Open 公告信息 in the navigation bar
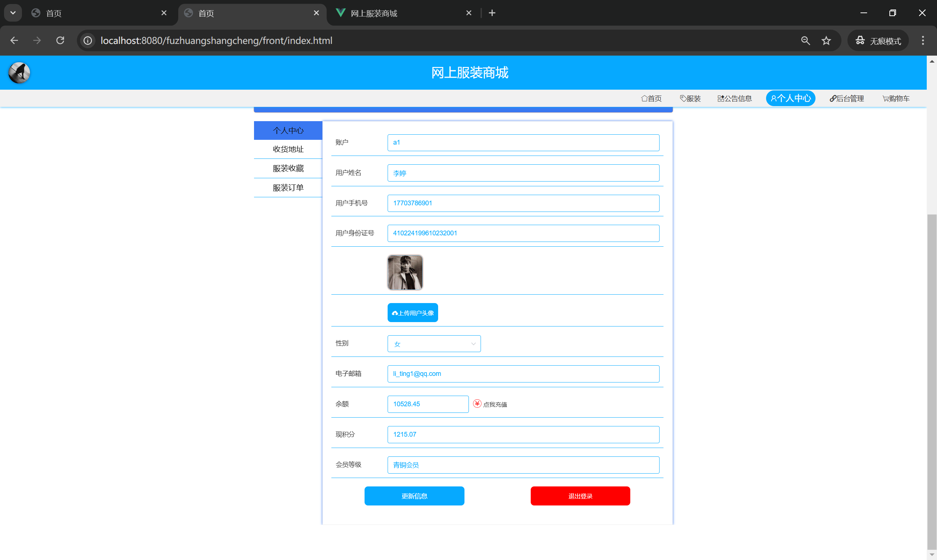Image resolution: width=937 pixels, height=560 pixels. 734,98
